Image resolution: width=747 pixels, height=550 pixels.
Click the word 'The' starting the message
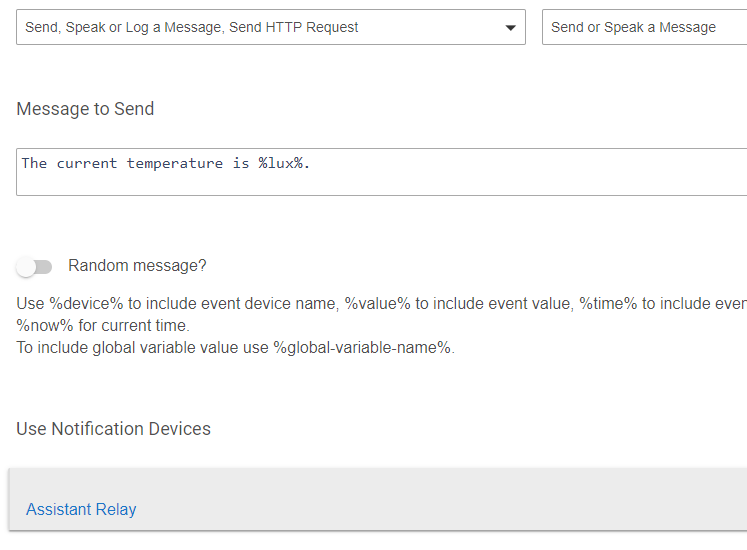pyautogui.click(x=34, y=163)
